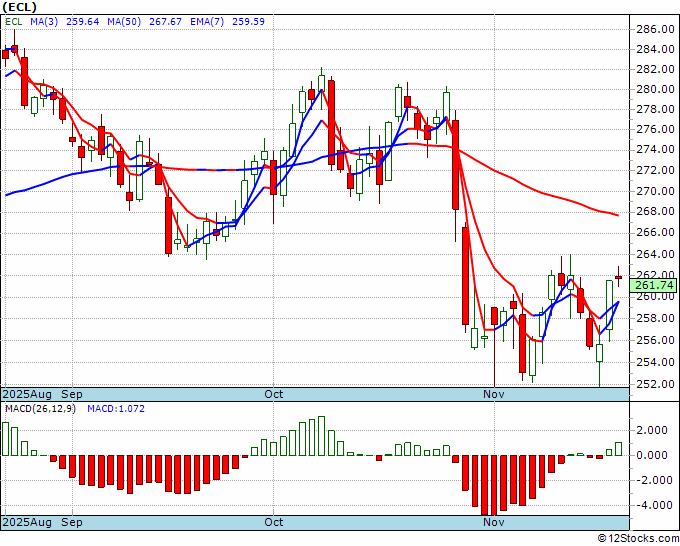680x546 pixels.
Task: Click the 254.00 price axis label
Action: 655,362
